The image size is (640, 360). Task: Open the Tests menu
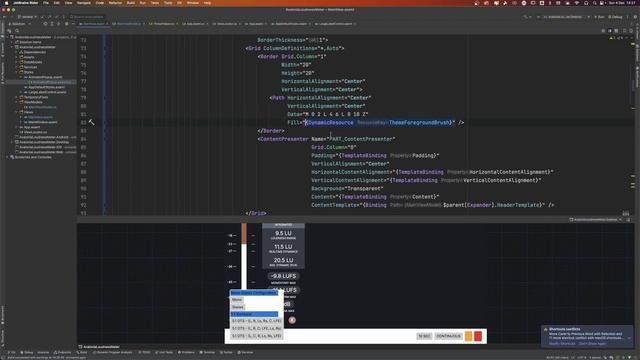pyautogui.click(x=155, y=3)
